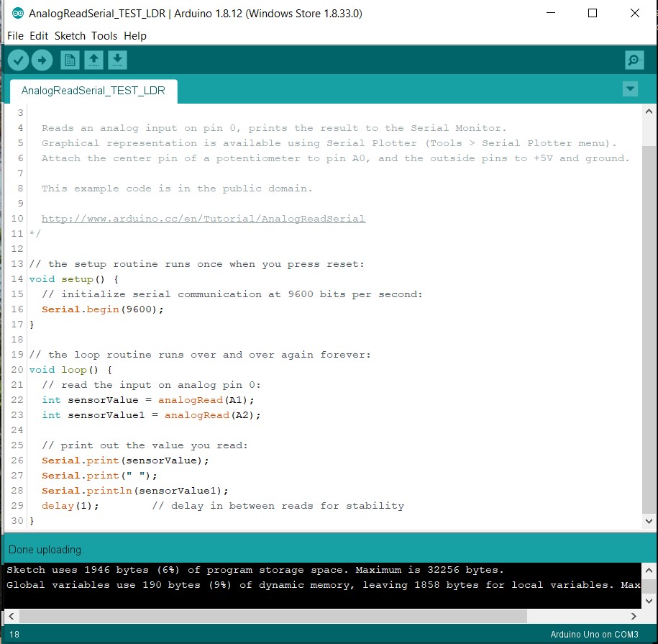Click the horizontal scrollbar right arrow
The width and height of the screenshot is (658, 644).
(634, 616)
